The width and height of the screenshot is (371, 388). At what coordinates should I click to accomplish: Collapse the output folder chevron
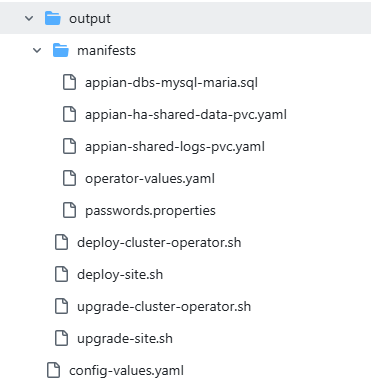(x=29, y=18)
